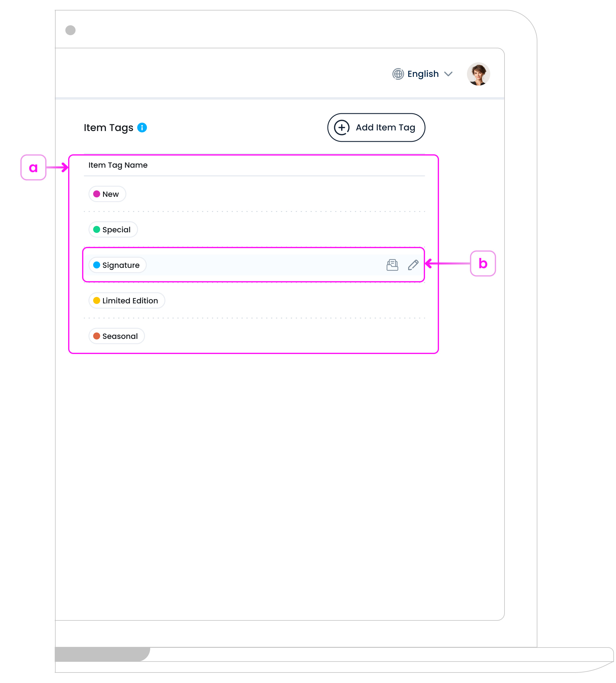The width and height of the screenshot is (616, 683).
Task: Select the New item tag
Action: [x=107, y=194]
